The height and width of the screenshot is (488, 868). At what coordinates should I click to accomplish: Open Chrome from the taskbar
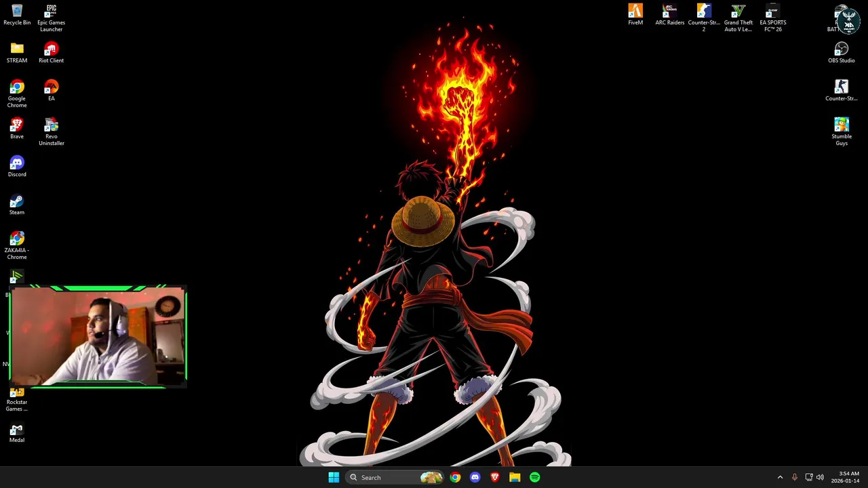455,477
